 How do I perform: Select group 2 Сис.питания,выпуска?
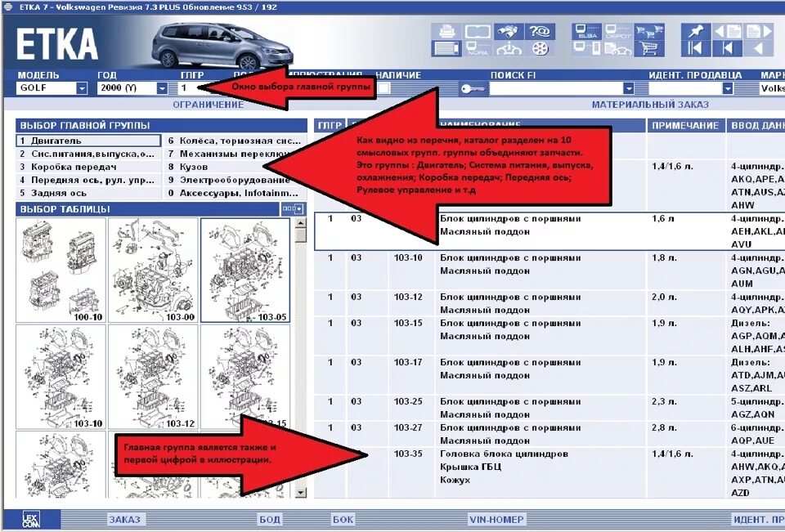coord(88,154)
